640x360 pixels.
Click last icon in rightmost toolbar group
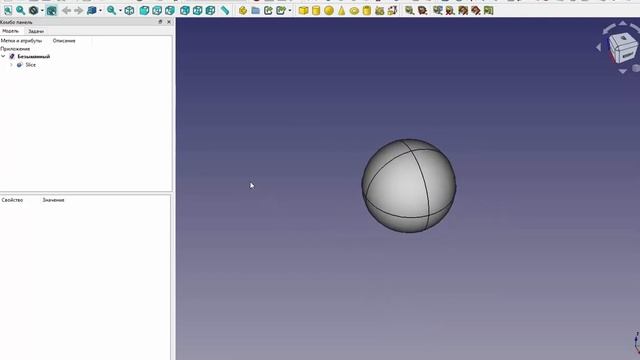[x=489, y=11]
